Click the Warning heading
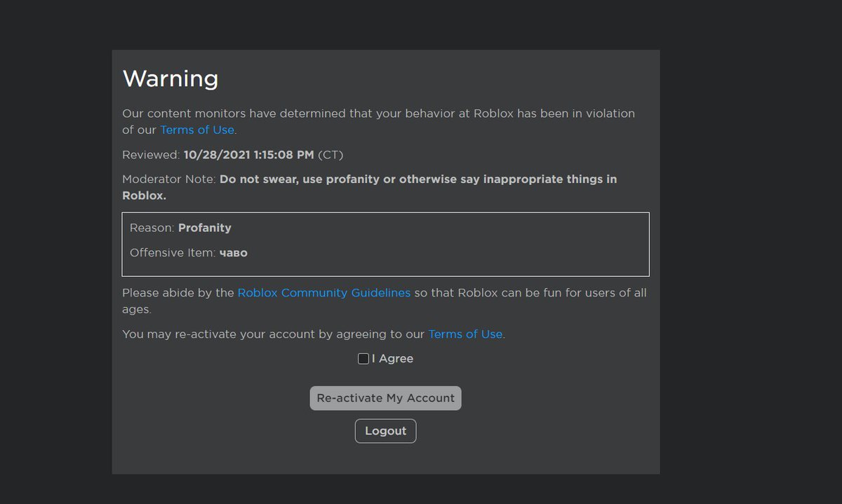842x504 pixels. [171, 79]
